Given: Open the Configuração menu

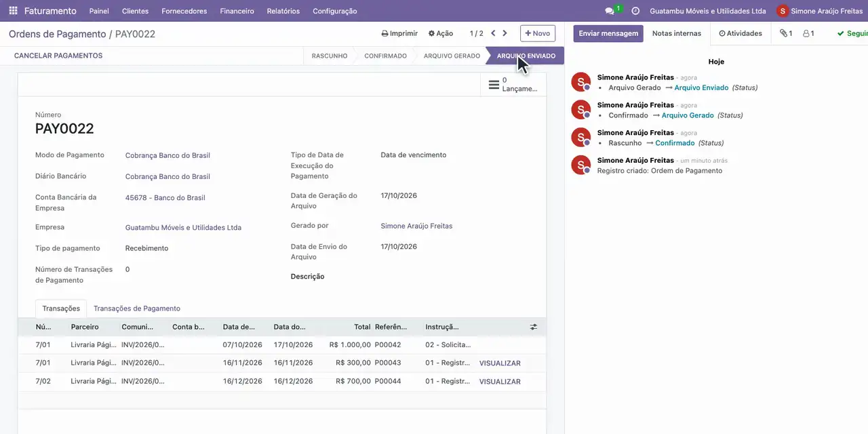Looking at the screenshot, I should pyautogui.click(x=335, y=11).
